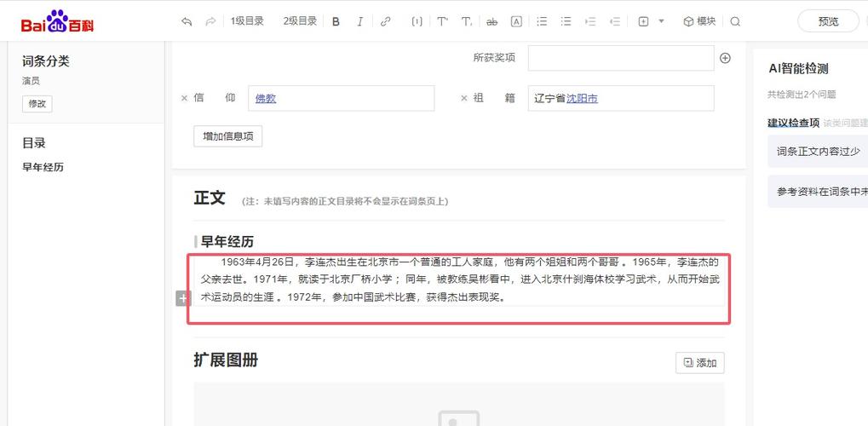Image resolution: width=868 pixels, height=426 pixels.
Task: Click the undo arrow icon
Action: [x=187, y=21]
